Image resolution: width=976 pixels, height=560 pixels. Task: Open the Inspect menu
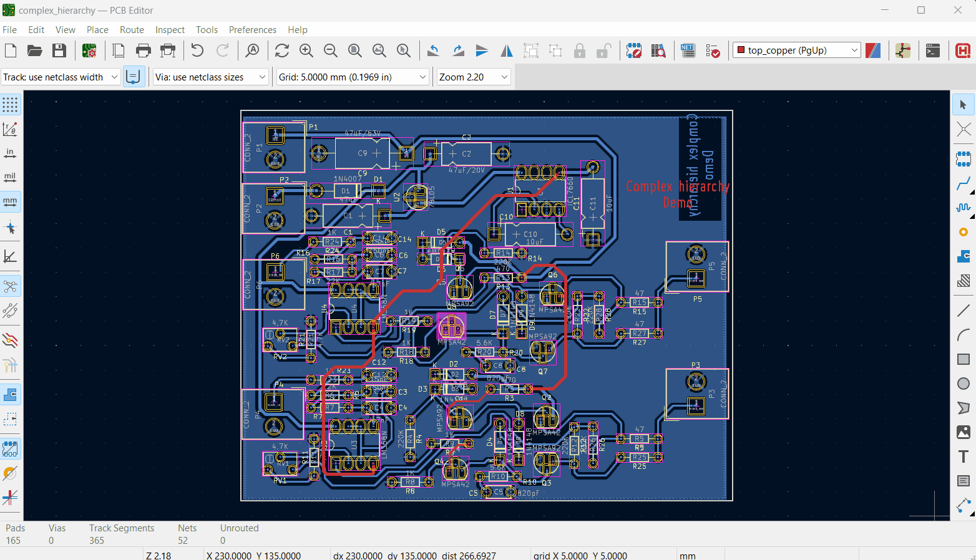pos(170,30)
